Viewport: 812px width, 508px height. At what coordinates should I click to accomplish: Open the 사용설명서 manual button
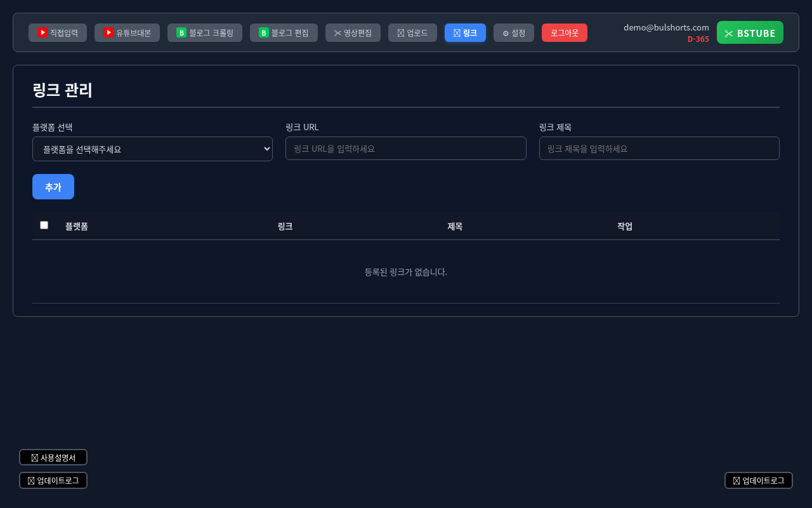(x=53, y=457)
